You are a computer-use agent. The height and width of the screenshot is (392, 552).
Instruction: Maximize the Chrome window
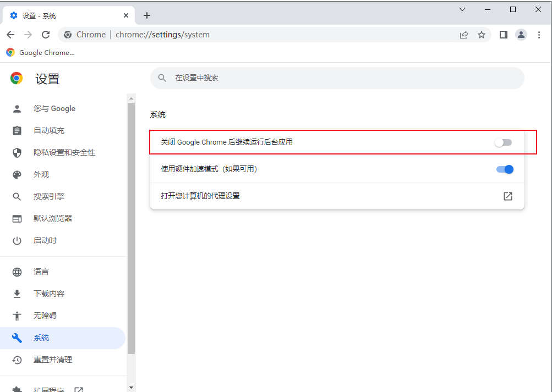point(513,9)
